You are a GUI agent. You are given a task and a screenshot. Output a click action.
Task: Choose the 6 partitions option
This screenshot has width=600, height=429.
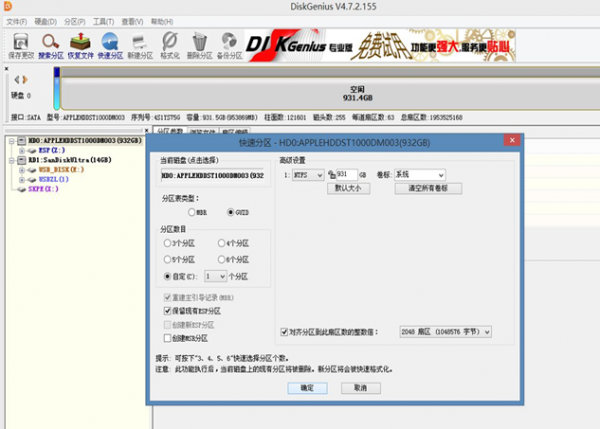pyautogui.click(x=221, y=259)
